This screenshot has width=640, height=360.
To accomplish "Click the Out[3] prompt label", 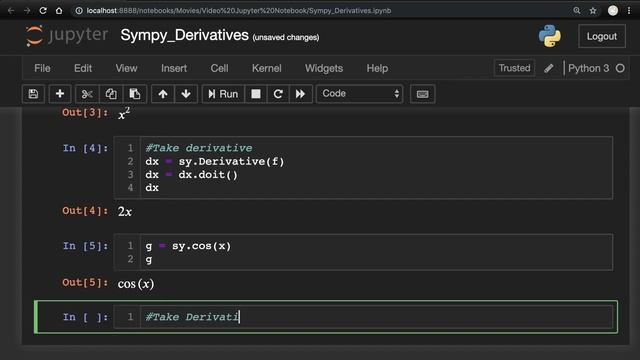I will coord(85,113).
